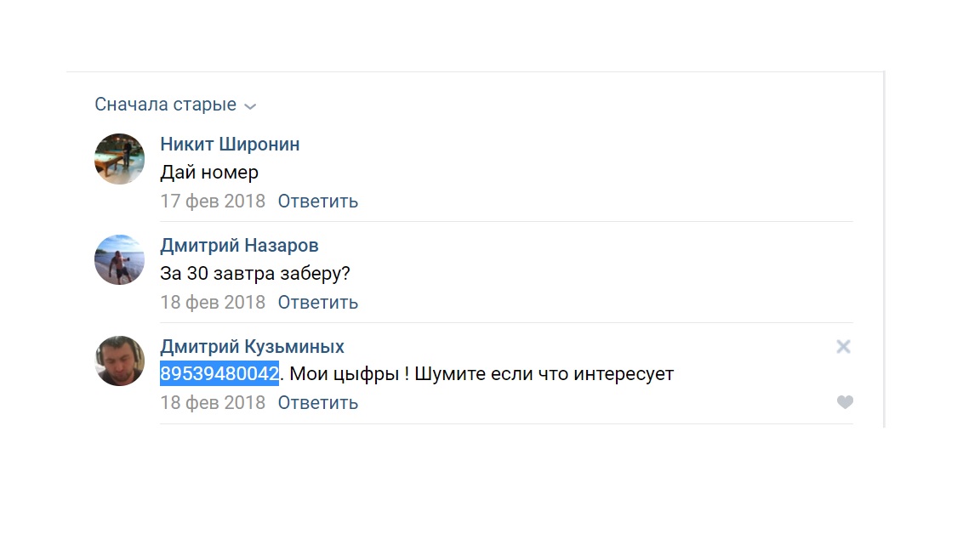This screenshot has height=551, width=980.
Task: Open the Сначала старые sort dropdown
Action: click(x=175, y=105)
